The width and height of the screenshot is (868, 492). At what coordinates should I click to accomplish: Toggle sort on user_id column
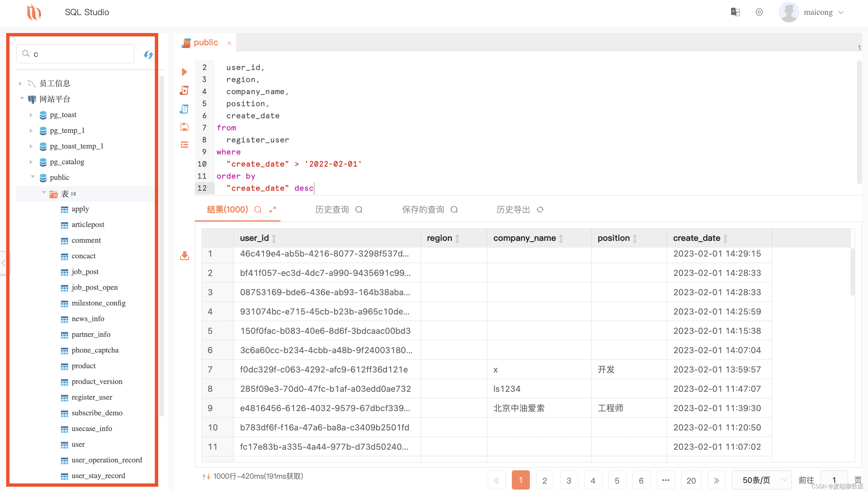274,238
